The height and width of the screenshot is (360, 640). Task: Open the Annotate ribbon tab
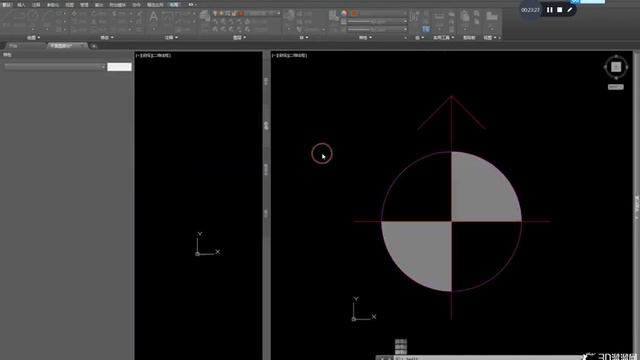pyautogui.click(x=36, y=5)
